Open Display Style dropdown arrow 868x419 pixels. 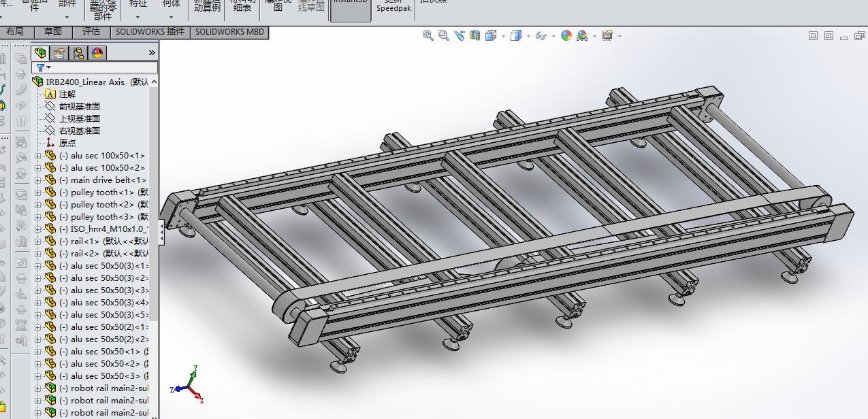(x=528, y=36)
